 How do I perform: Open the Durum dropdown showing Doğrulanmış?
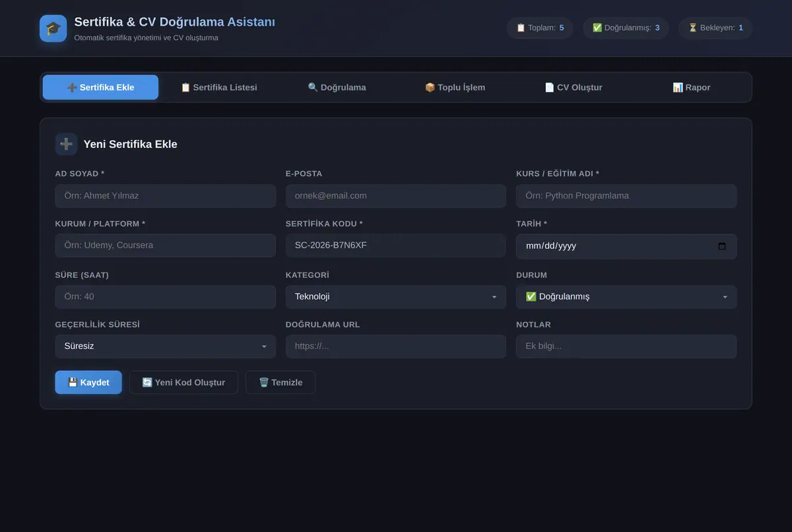pyautogui.click(x=626, y=297)
